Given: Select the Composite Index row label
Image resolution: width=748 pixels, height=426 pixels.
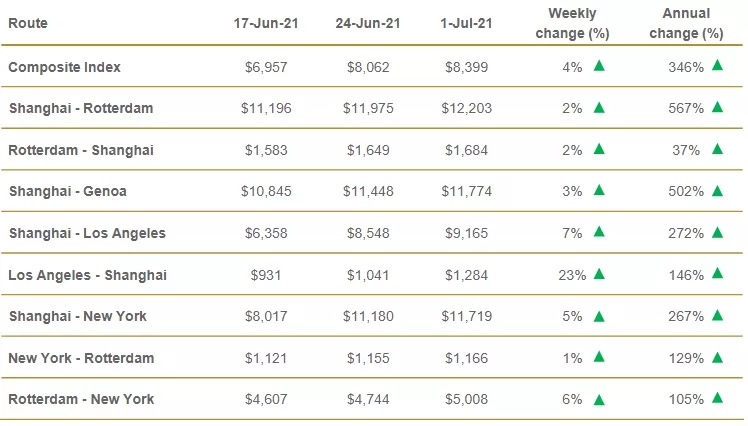Looking at the screenshot, I should pyautogui.click(x=64, y=66).
